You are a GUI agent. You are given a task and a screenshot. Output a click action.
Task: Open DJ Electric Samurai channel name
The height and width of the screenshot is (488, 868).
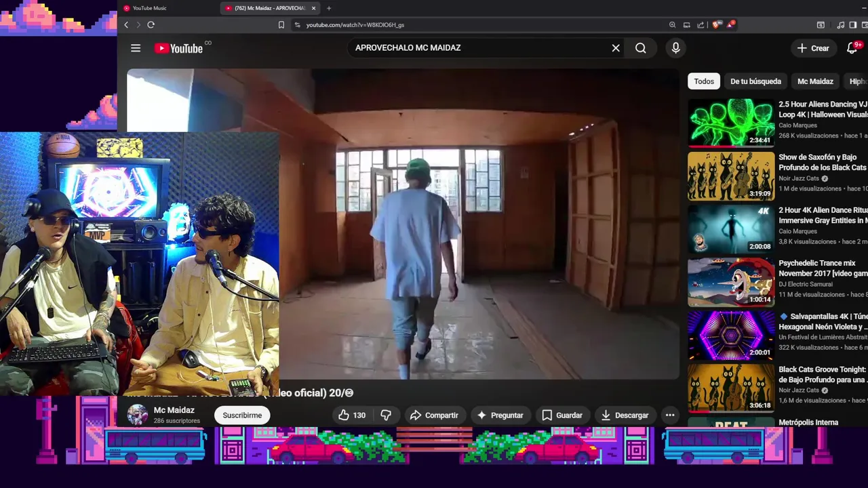point(806,284)
